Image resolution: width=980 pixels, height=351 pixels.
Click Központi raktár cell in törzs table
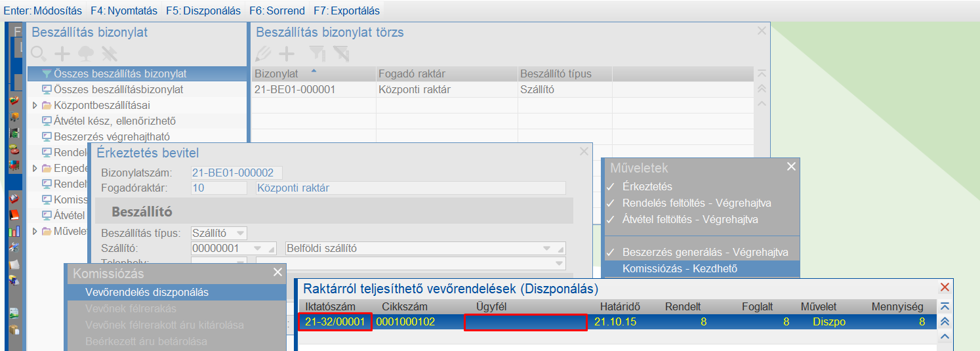tap(447, 90)
